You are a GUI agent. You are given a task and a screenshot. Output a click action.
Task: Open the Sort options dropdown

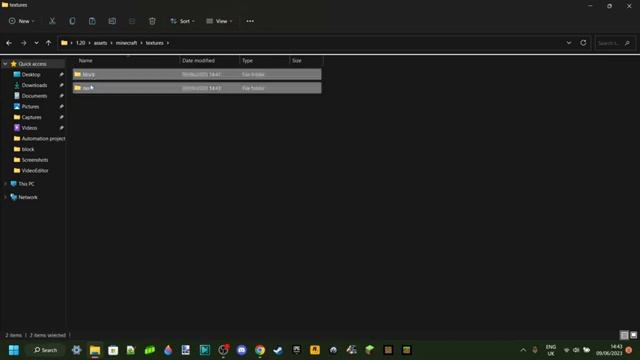click(x=182, y=21)
